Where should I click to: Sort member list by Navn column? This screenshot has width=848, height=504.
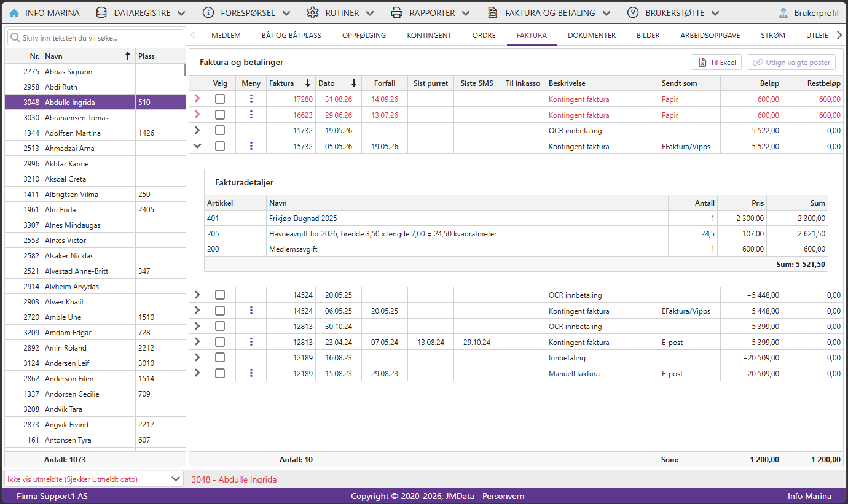pyautogui.click(x=88, y=56)
